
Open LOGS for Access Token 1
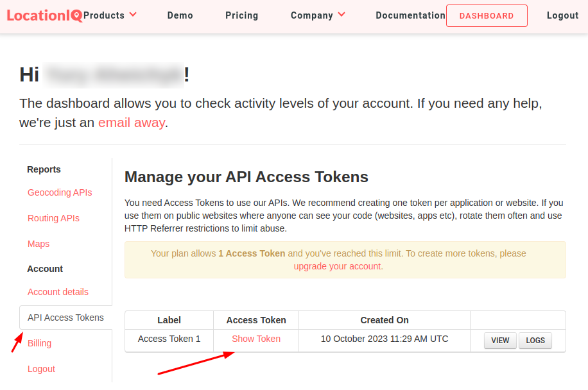tap(535, 341)
